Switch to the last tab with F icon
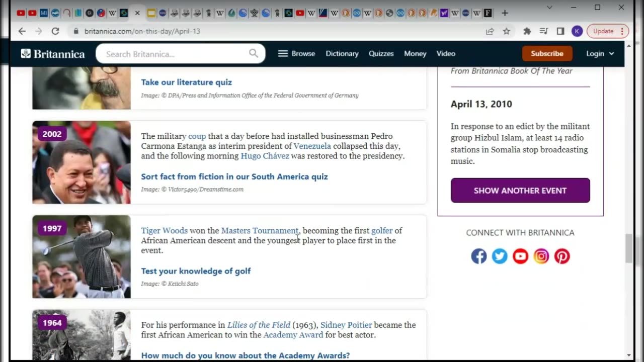This screenshot has width=644, height=362. click(488, 13)
